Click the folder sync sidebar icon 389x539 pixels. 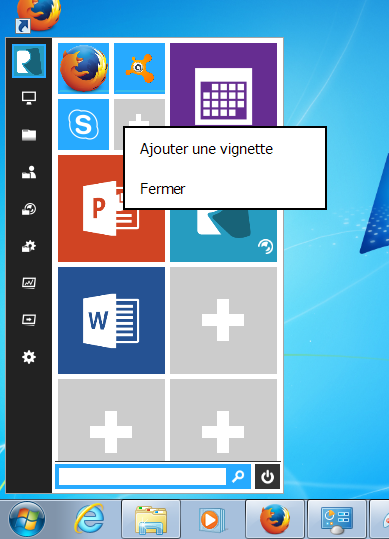click(29, 209)
